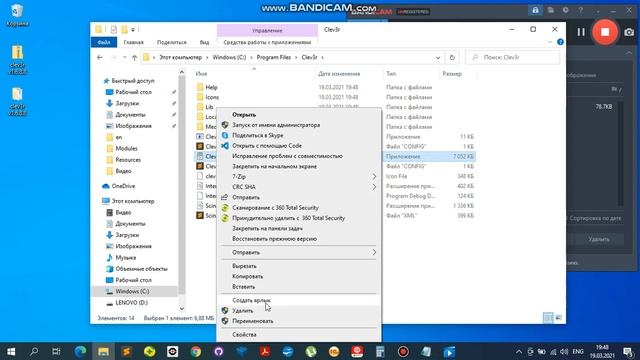Open recent locations dropdown arrow

(125, 58)
